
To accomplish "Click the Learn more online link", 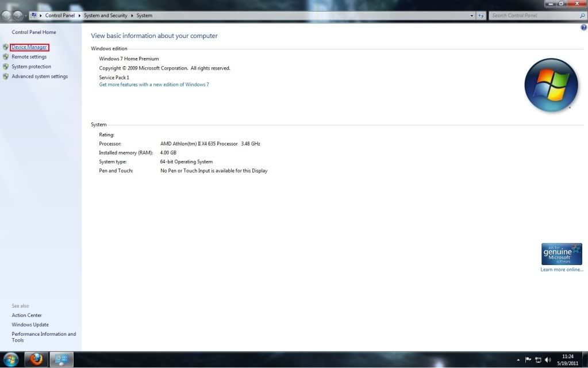I will coord(562,270).
